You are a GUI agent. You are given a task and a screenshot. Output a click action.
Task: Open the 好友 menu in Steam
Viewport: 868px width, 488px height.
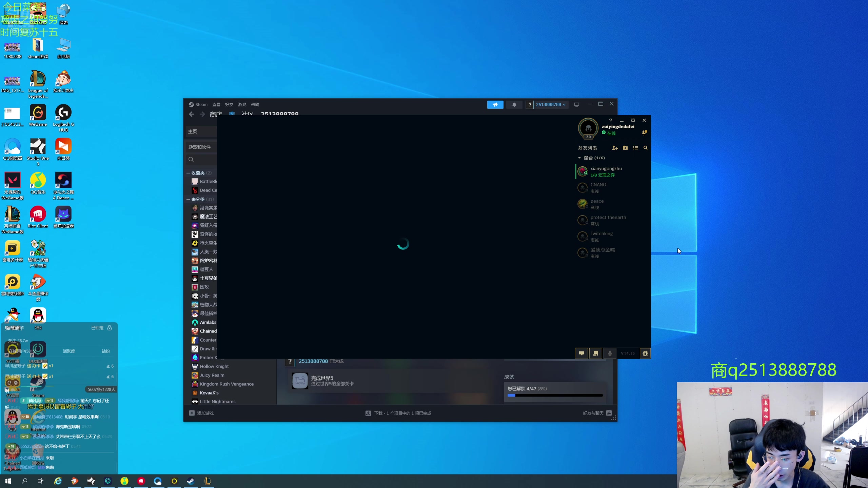pos(229,104)
